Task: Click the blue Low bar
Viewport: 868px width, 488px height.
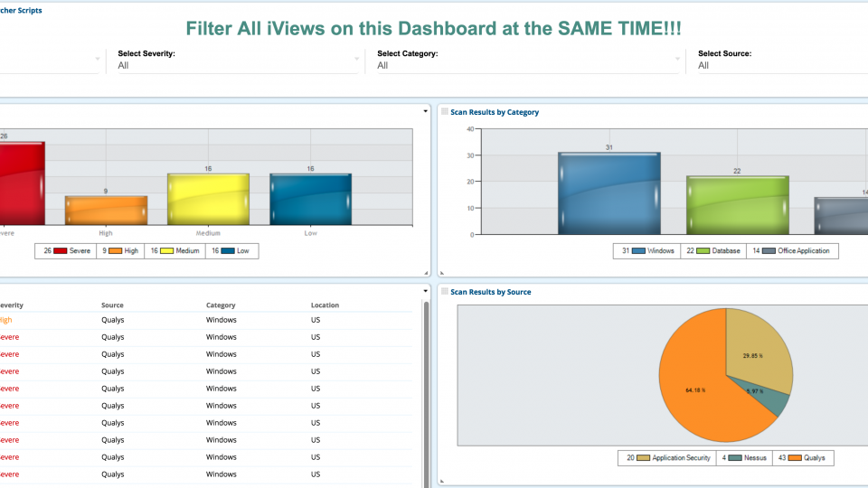Action: coord(310,199)
